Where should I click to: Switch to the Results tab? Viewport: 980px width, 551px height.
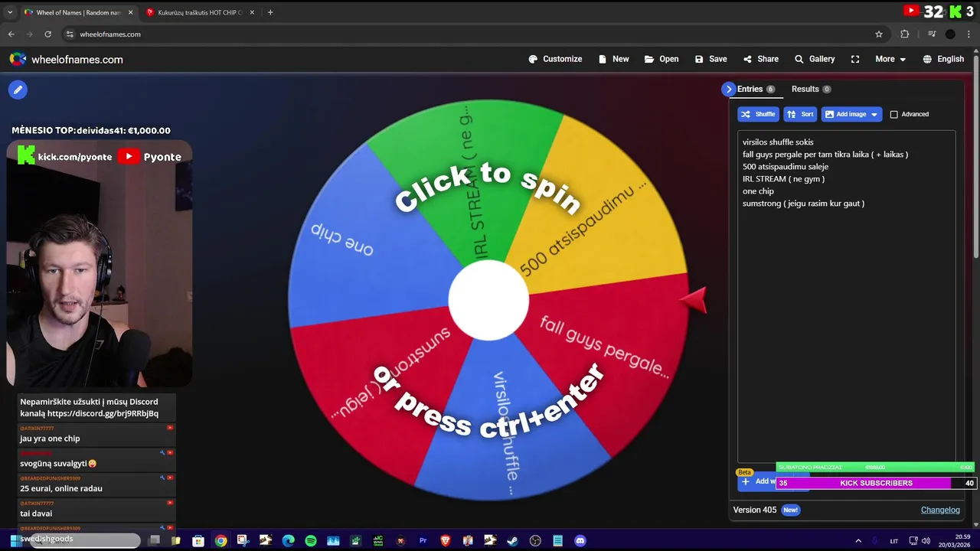(811, 89)
